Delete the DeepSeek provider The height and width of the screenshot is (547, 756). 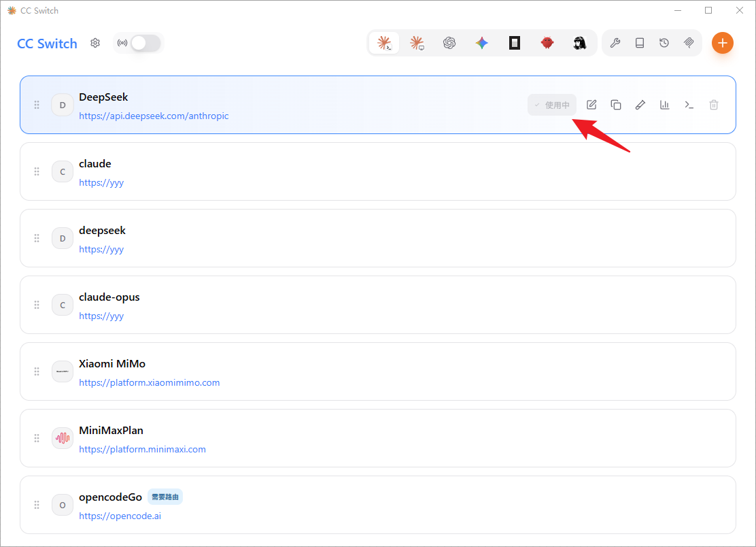(x=714, y=105)
